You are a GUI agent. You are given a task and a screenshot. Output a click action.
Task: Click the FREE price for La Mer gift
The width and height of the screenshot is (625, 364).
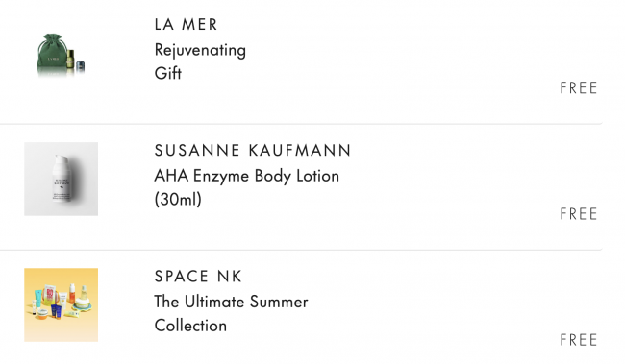tap(578, 88)
